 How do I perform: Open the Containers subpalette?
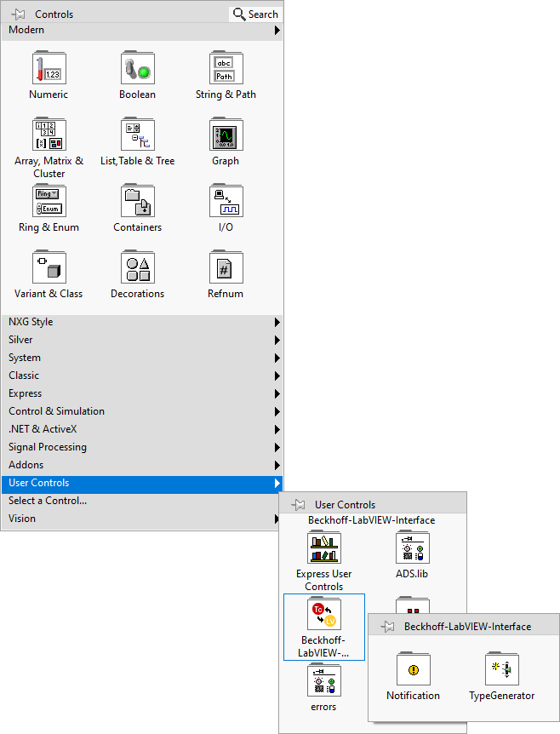pyautogui.click(x=138, y=201)
